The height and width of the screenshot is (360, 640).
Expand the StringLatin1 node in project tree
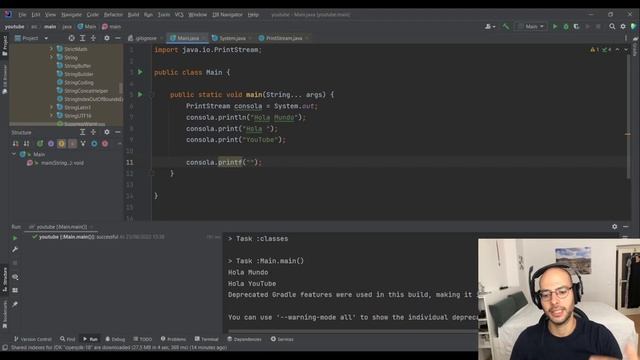(x=51, y=107)
